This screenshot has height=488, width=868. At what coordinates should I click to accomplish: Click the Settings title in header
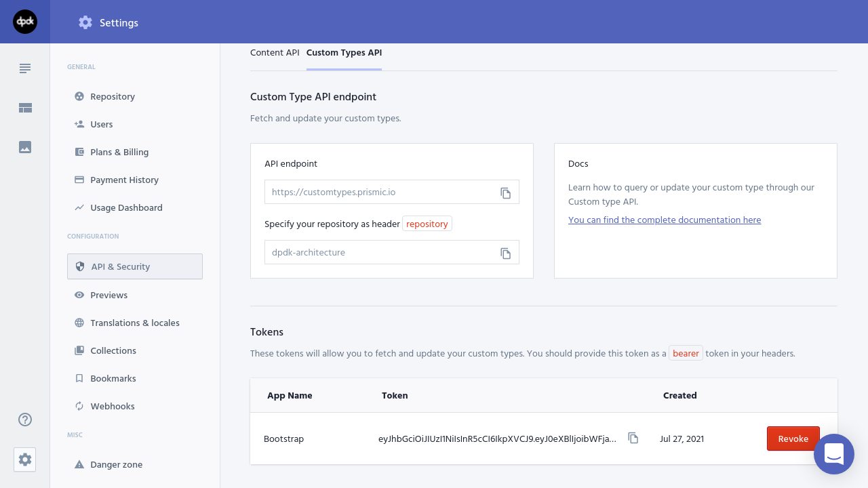click(119, 22)
